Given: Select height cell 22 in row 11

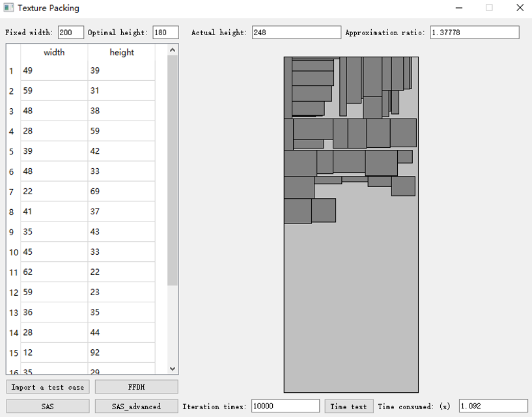Looking at the screenshot, I should (122, 272).
